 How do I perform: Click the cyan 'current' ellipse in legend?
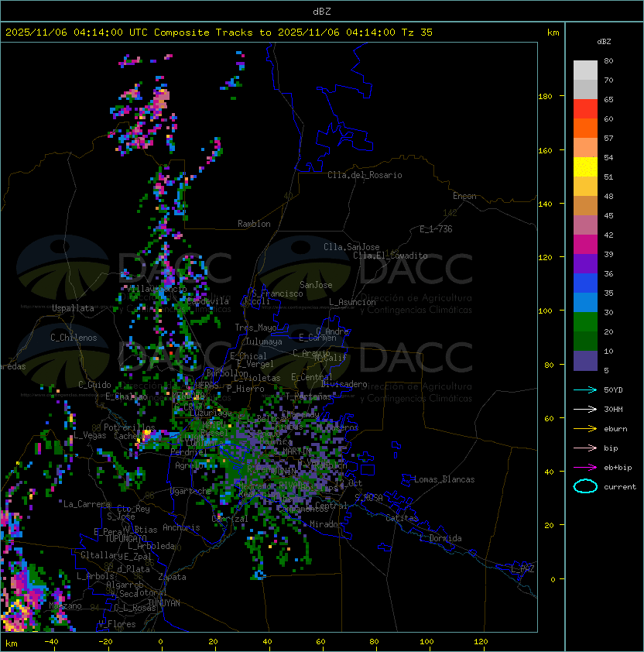[585, 486]
